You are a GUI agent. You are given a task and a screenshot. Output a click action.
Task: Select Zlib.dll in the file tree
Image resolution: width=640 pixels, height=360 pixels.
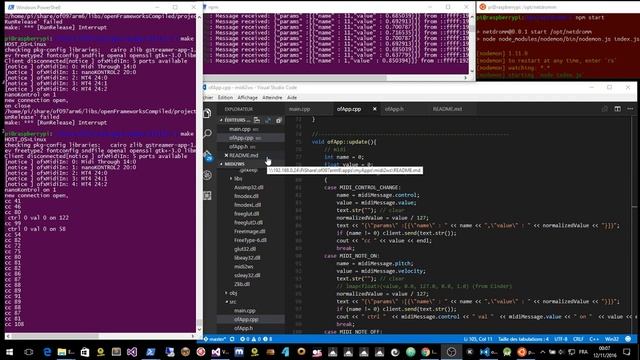[242, 284]
